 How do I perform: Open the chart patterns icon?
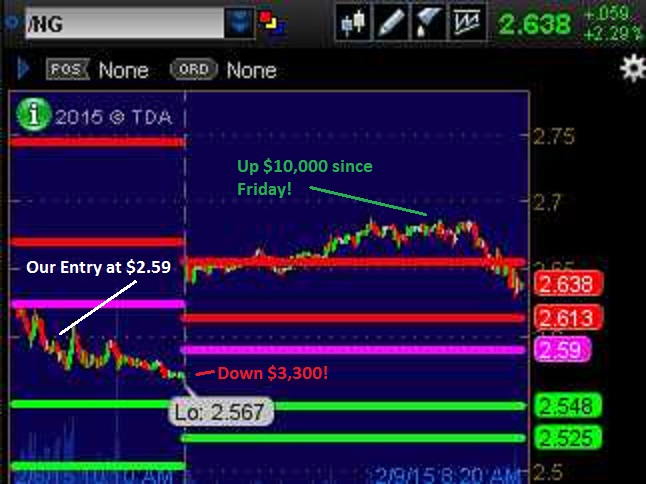pos(466,23)
